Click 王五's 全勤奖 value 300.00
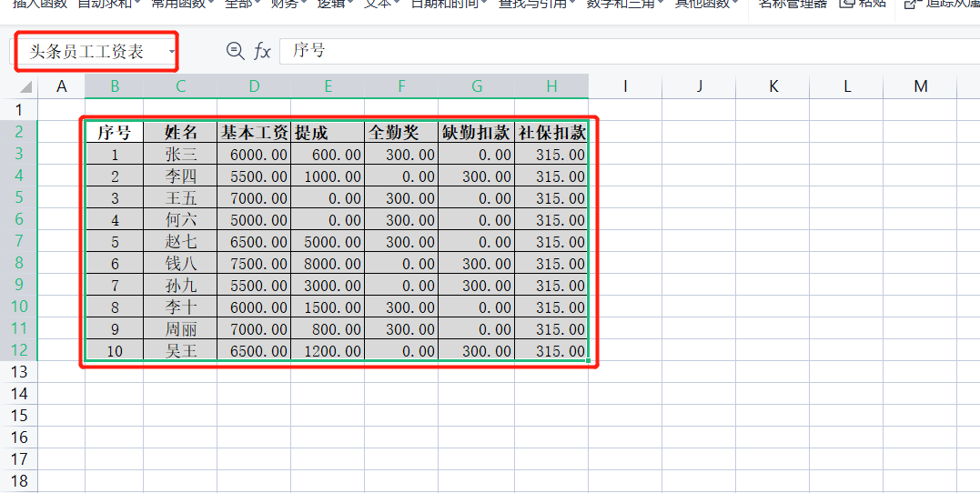The image size is (980, 493). pos(401,197)
